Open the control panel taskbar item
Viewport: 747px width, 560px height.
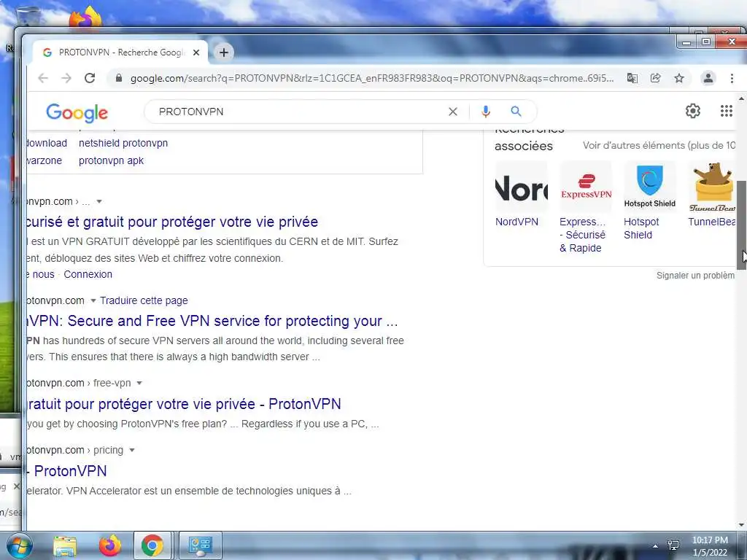pyautogui.click(x=200, y=545)
